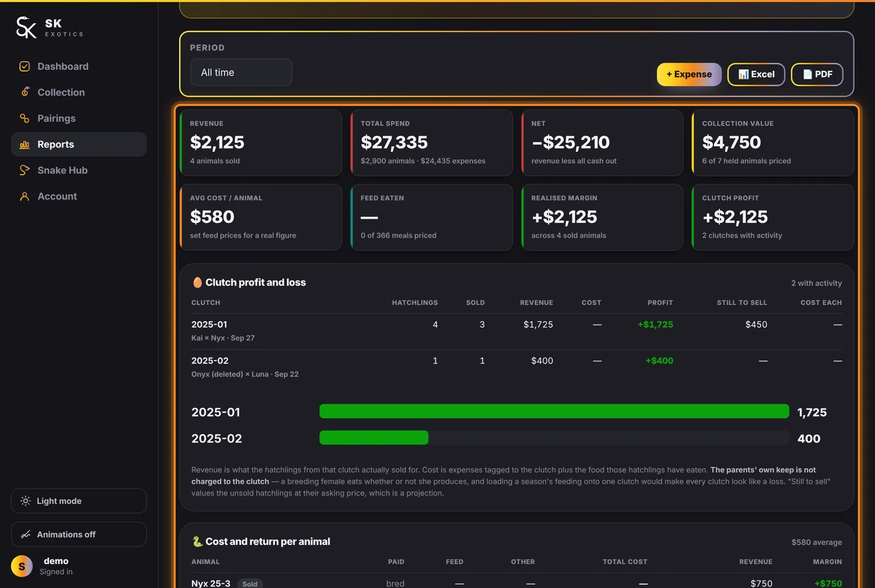Click the egg icon beside Clutch profit and loss
875x588 pixels.
point(197,282)
